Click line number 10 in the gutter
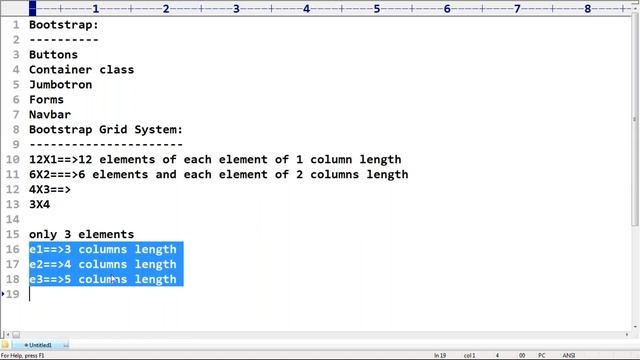 12,160
